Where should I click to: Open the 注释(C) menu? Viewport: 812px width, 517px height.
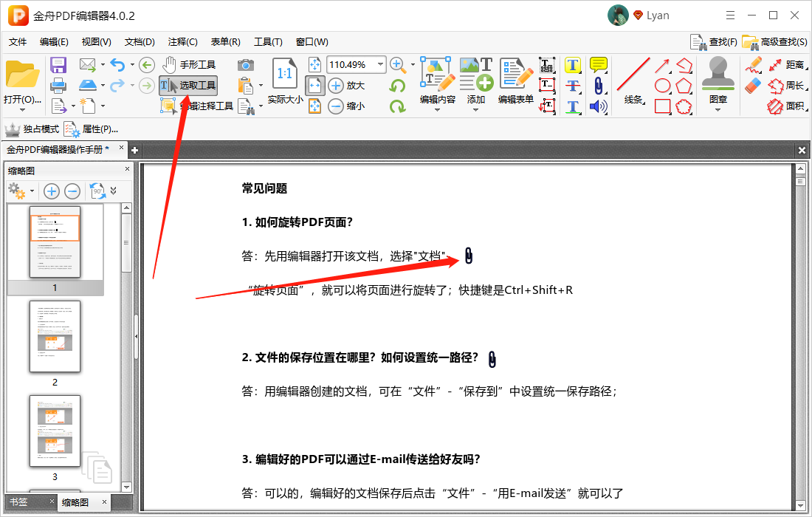click(x=182, y=42)
